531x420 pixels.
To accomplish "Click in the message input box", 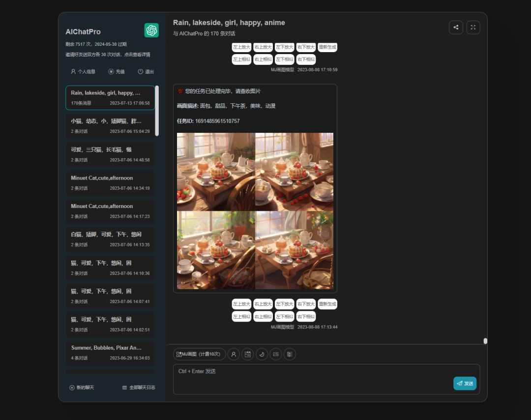I will coord(310,379).
